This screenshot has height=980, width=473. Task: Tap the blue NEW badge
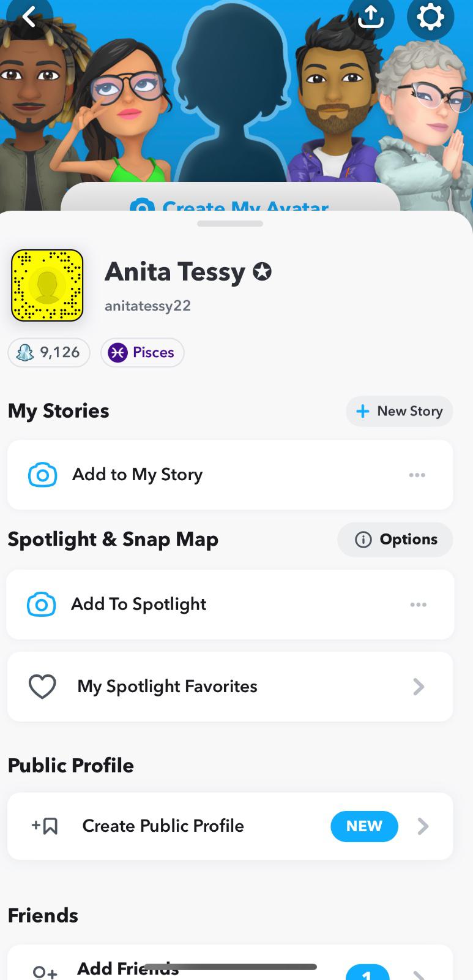pyautogui.click(x=364, y=826)
